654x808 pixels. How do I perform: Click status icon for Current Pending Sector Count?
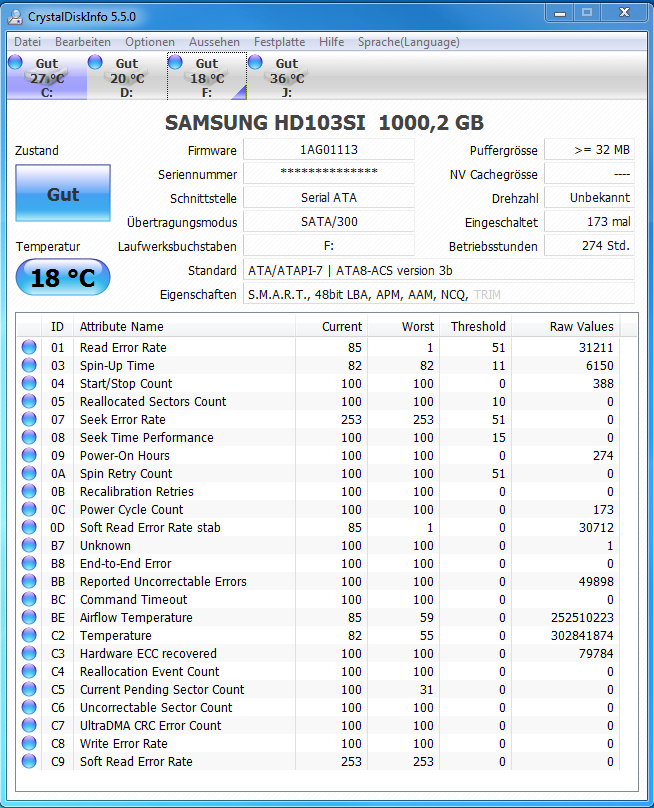pyautogui.click(x=29, y=689)
